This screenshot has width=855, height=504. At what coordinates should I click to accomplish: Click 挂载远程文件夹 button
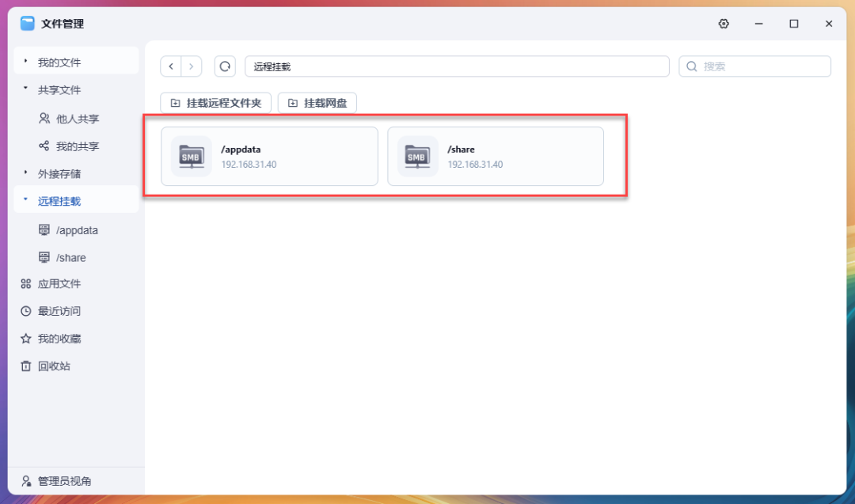(216, 103)
